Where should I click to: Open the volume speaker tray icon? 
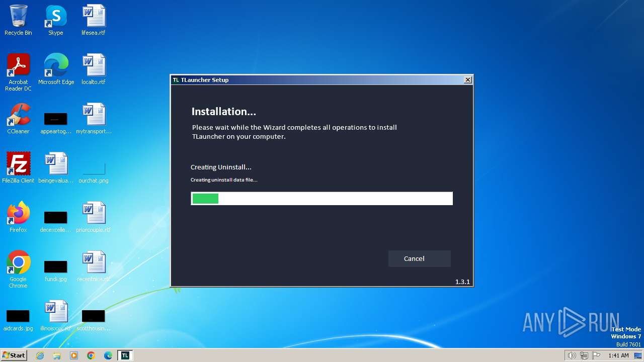(x=572, y=355)
